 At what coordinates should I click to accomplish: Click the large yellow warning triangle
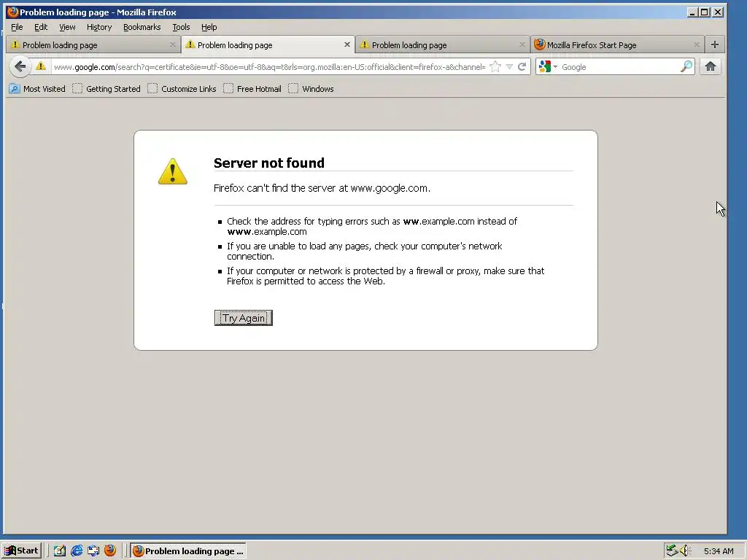click(172, 171)
